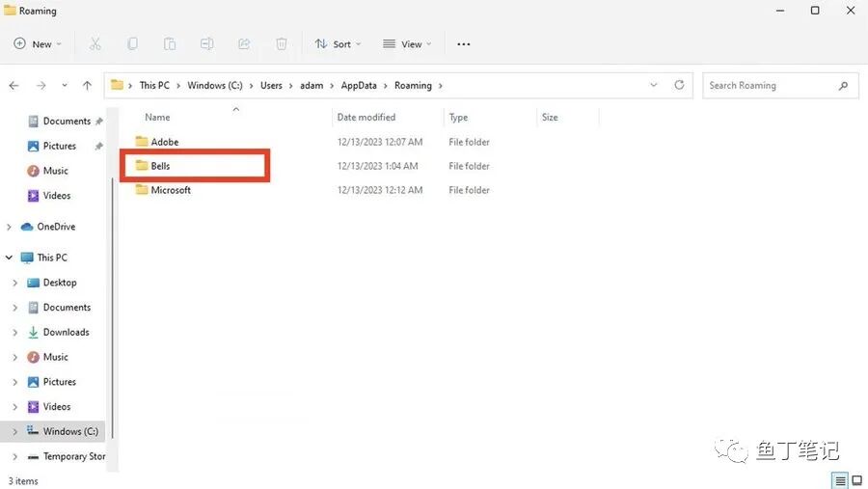Select adam in address breadcrumb
868x489 pixels.
pyautogui.click(x=312, y=85)
